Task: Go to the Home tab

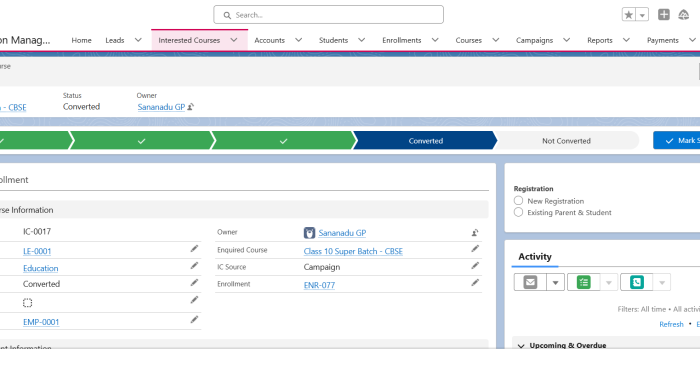Action: (x=81, y=40)
